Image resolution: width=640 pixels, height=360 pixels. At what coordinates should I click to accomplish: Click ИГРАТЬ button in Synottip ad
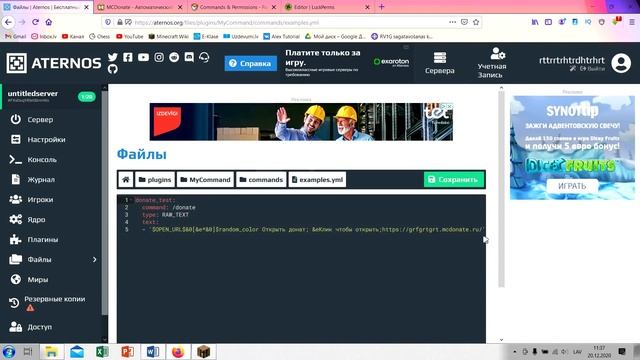click(x=572, y=186)
